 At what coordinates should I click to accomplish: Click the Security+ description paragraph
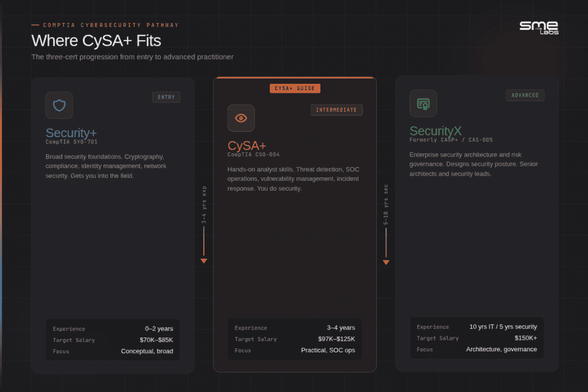coord(106,166)
